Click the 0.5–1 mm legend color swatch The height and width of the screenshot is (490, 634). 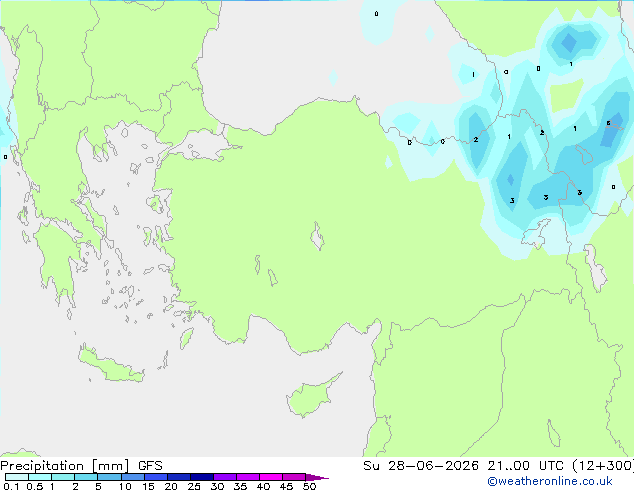click(x=40, y=477)
